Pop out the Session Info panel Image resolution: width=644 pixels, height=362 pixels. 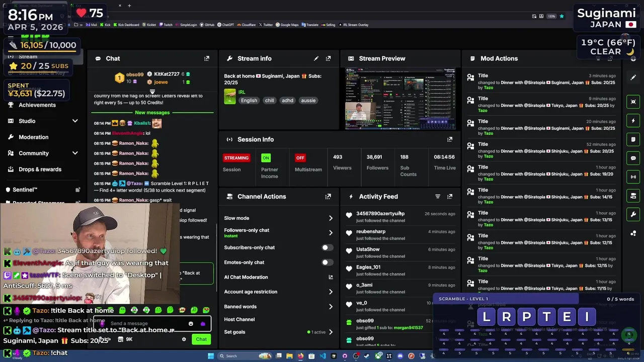450,139
